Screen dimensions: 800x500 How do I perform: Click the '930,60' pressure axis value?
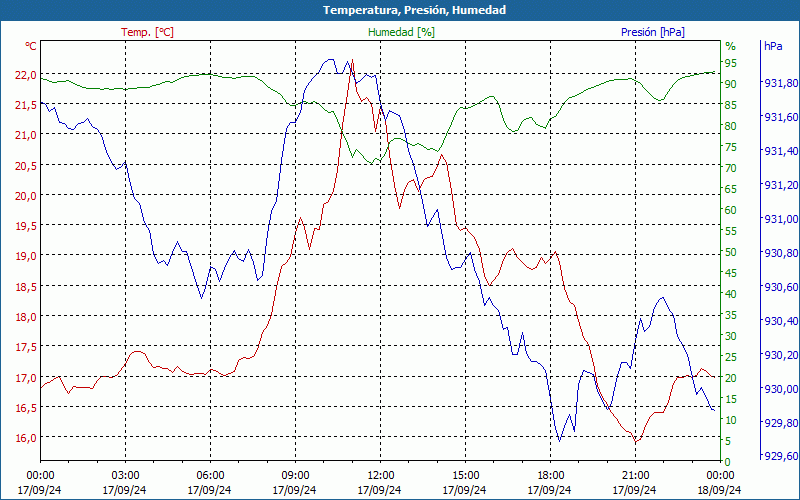(780, 286)
